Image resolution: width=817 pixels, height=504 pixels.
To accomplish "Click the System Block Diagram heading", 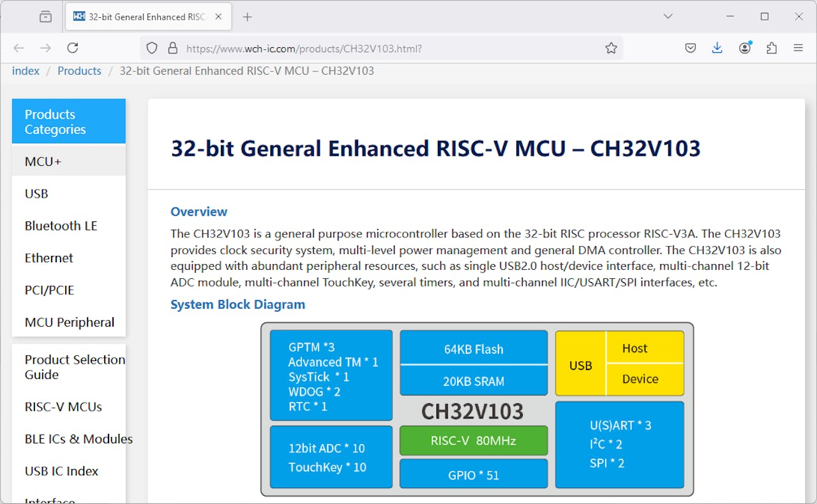I will click(x=237, y=304).
